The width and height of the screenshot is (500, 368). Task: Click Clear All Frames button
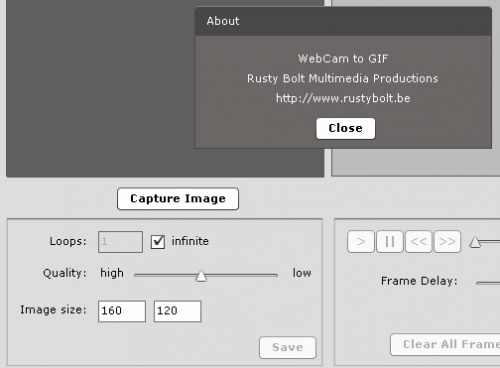(x=445, y=344)
